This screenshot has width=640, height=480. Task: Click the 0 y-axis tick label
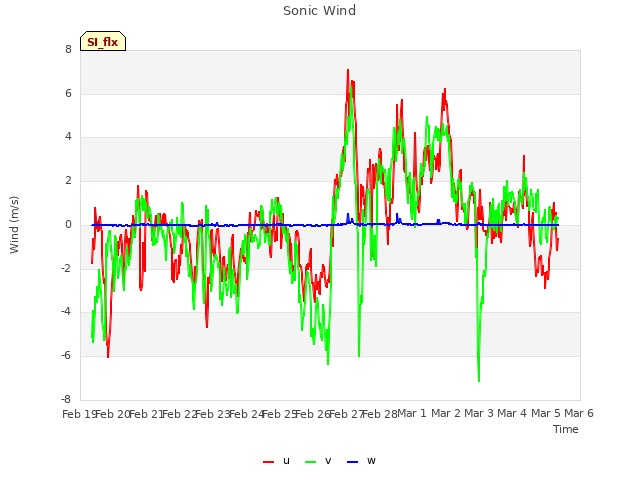[68, 224]
